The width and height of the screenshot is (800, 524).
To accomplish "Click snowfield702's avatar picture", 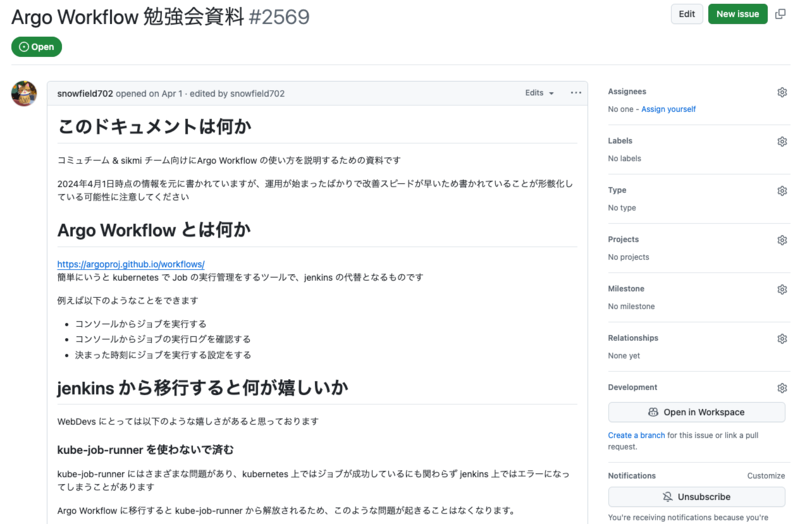I will point(24,93).
